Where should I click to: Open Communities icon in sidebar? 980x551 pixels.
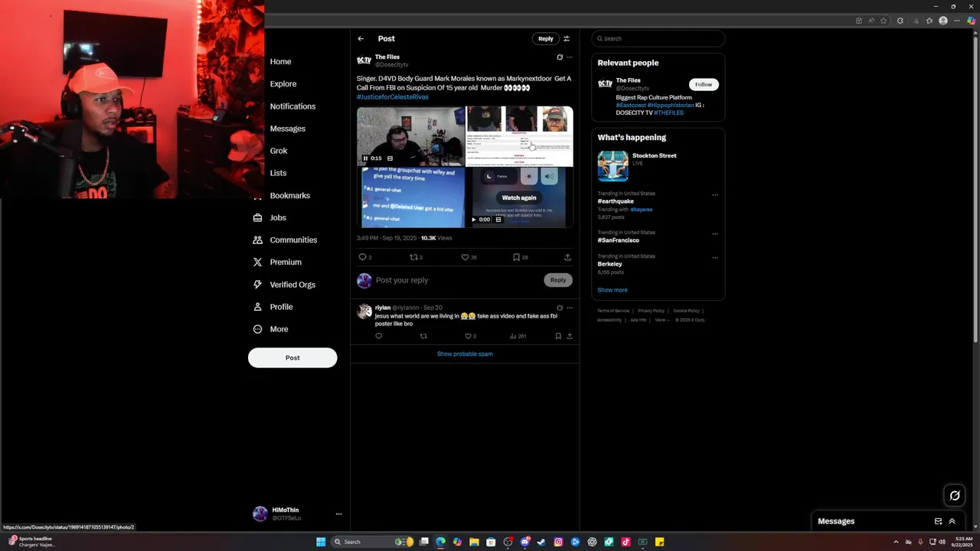pos(257,240)
